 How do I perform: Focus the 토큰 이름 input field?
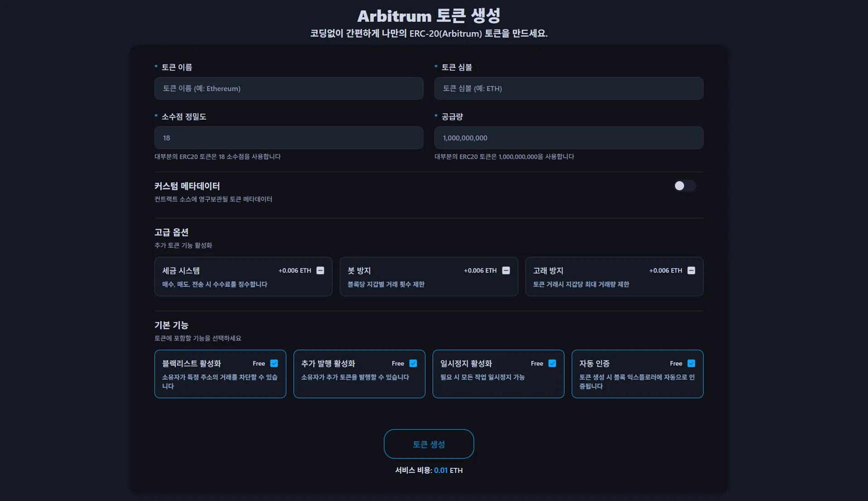[289, 88]
